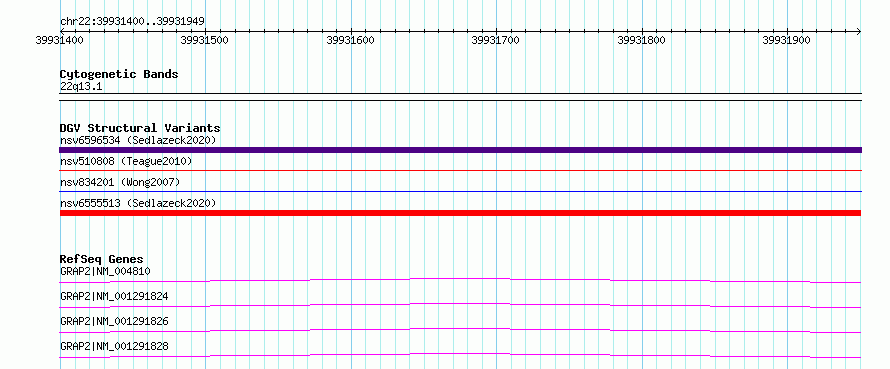This screenshot has height=369, width=890.
Task: Open GRAP2|NM_001291826 transcript label
Action: 114,321
